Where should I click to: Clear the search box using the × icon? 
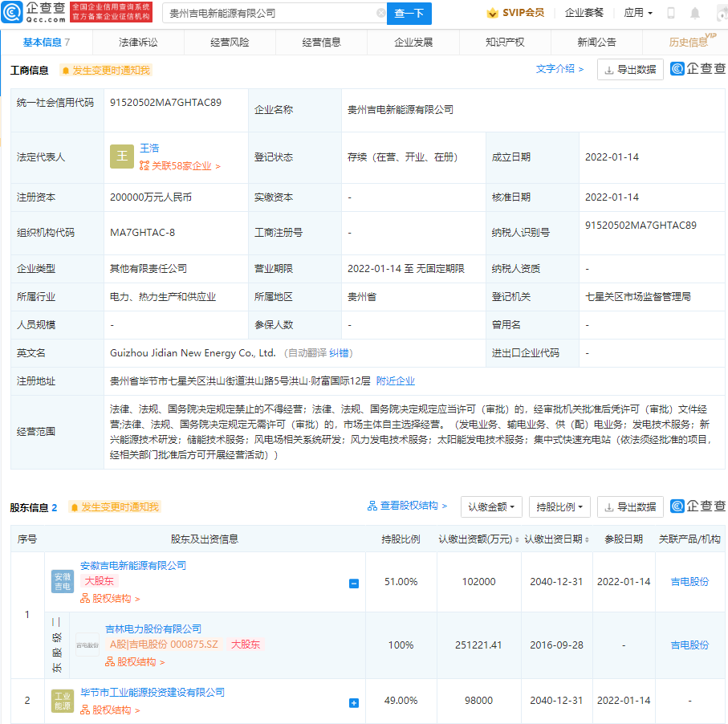(383, 14)
